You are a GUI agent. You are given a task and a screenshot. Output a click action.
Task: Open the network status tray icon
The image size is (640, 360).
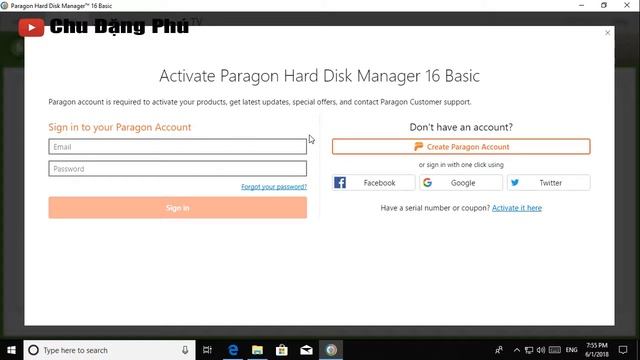coord(529,350)
